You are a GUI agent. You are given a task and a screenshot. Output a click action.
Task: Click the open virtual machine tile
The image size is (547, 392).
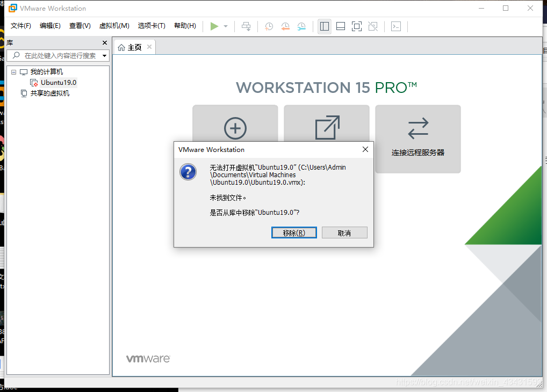pyautogui.click(x=327, y=124)
